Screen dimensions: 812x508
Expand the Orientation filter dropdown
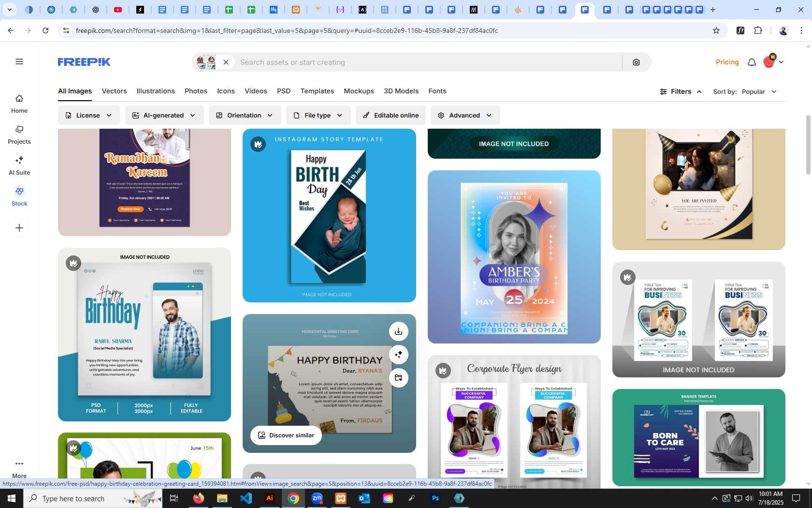[245, 115]
